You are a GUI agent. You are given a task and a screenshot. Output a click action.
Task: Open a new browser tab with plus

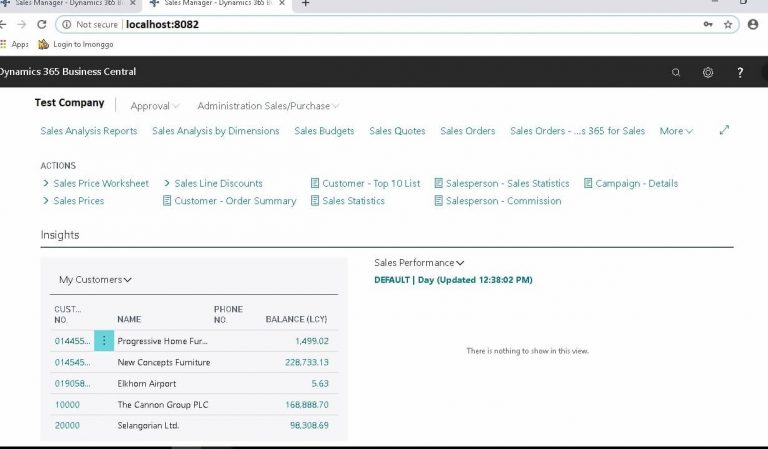click(x=305, y=3)
